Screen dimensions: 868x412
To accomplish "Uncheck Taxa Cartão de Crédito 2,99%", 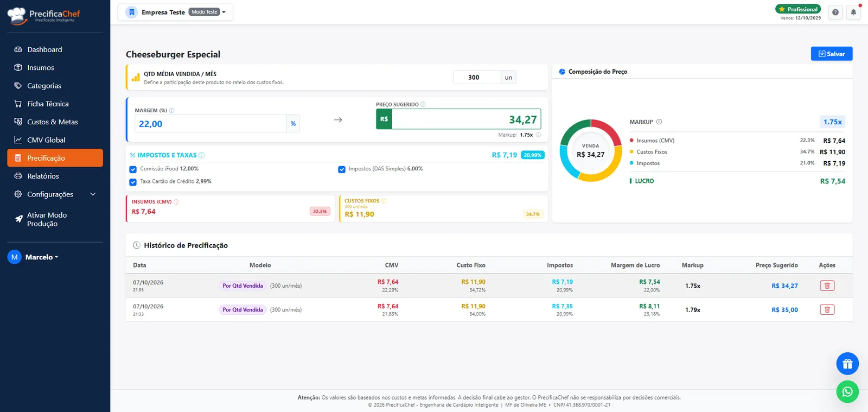I will (x=133, y=182).
